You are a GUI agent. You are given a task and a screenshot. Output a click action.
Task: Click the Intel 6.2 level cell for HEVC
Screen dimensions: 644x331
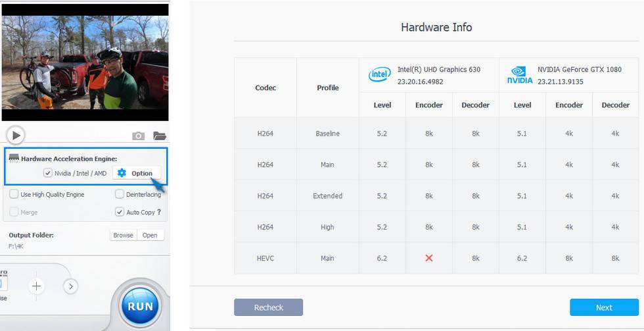(382, 258)
